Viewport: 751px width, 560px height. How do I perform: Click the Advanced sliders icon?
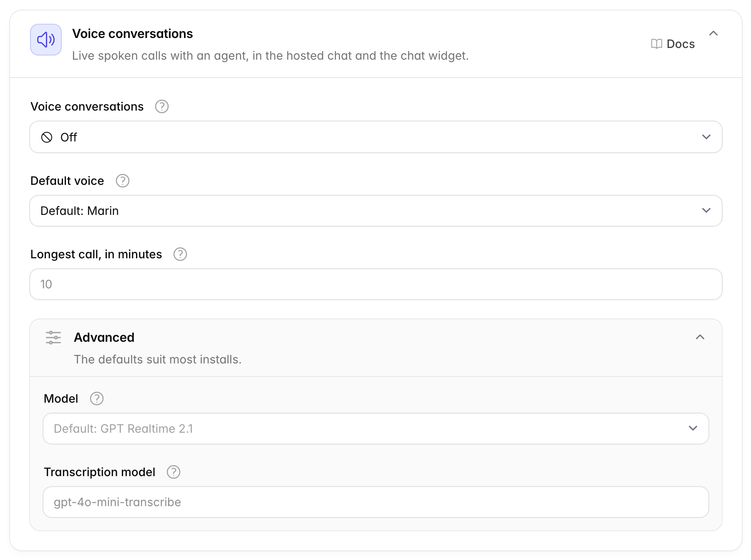(53, 337)
